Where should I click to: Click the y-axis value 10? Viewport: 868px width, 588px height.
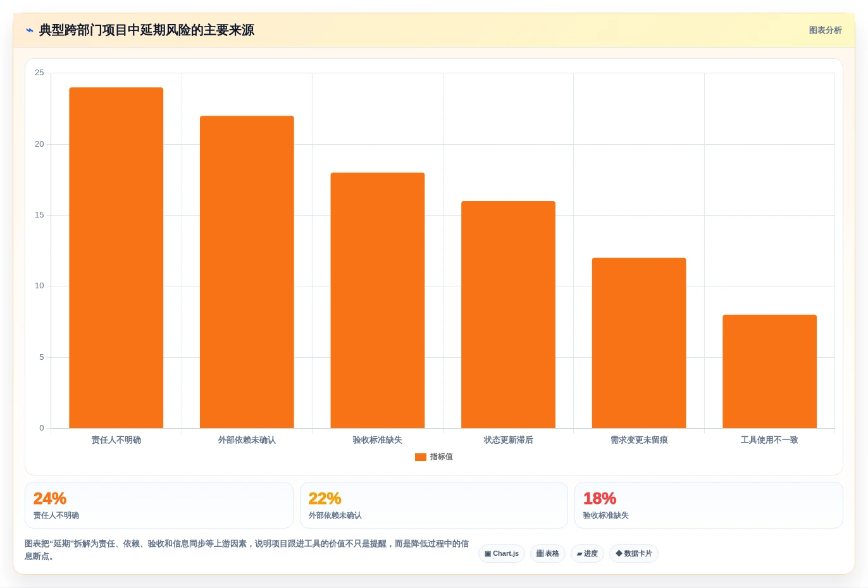[x=40, y=286]
